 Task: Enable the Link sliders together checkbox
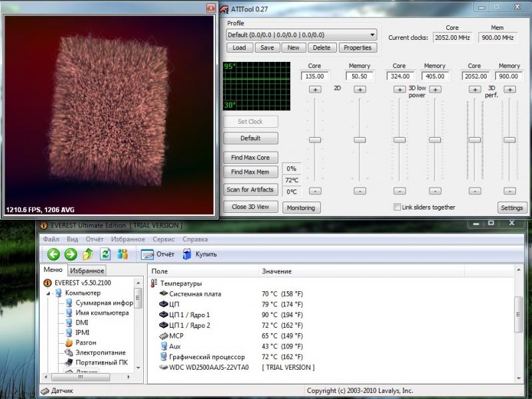coord(396,207)
